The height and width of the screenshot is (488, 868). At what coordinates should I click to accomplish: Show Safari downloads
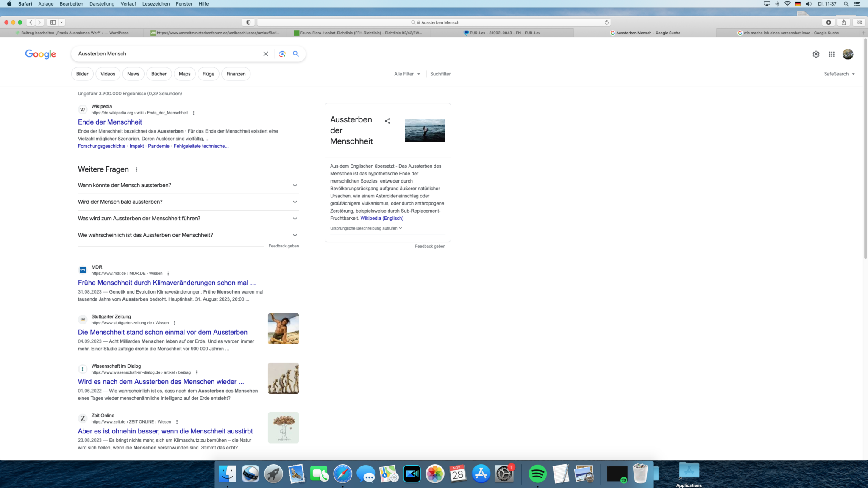tap(829, 22)
